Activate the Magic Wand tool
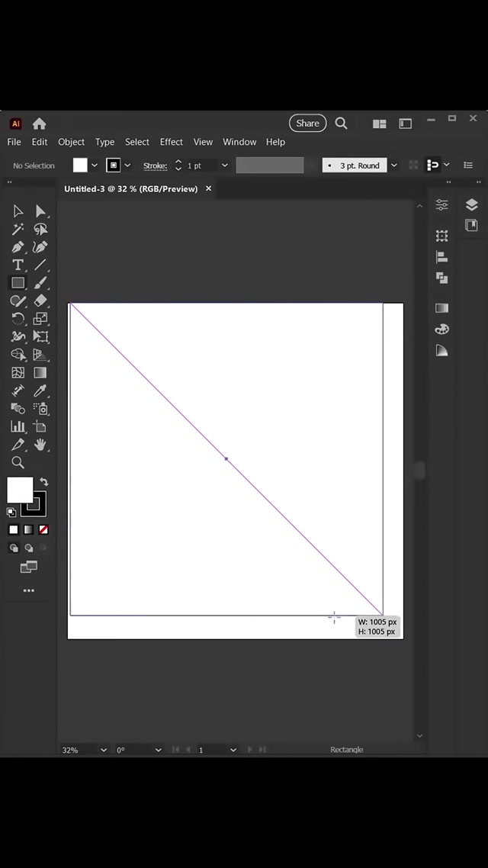 tap(18, 229)
